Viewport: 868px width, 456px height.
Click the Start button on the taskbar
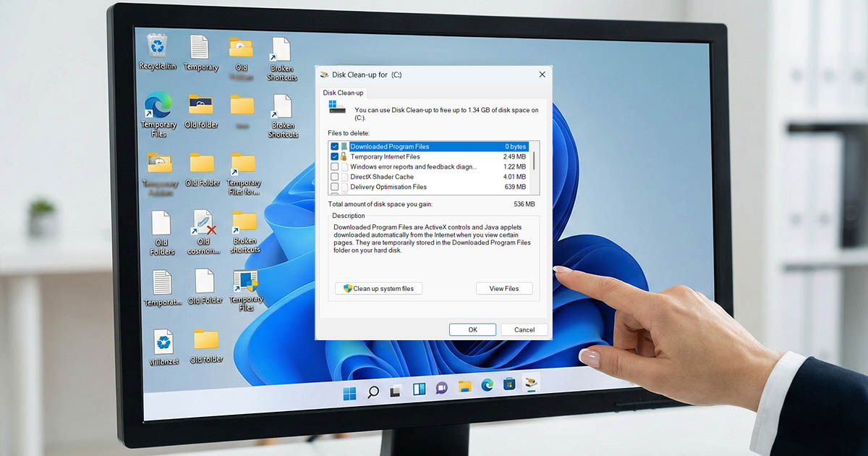coord(349,393)
